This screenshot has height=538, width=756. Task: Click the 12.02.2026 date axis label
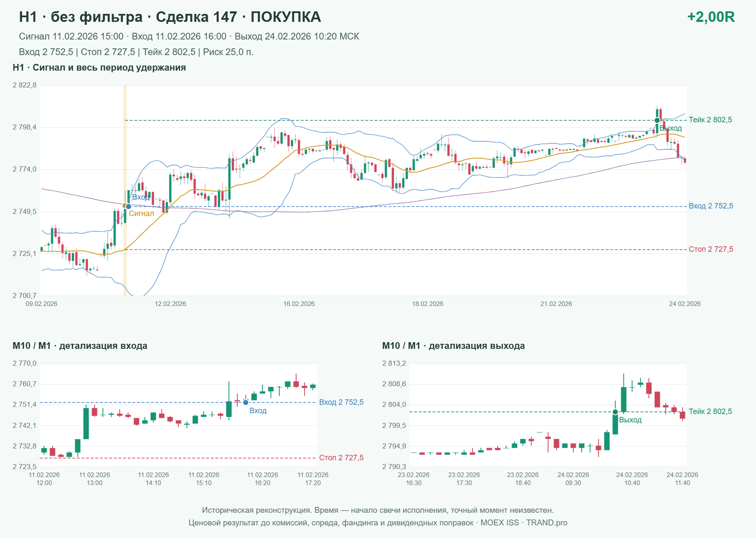coord(170,304)
